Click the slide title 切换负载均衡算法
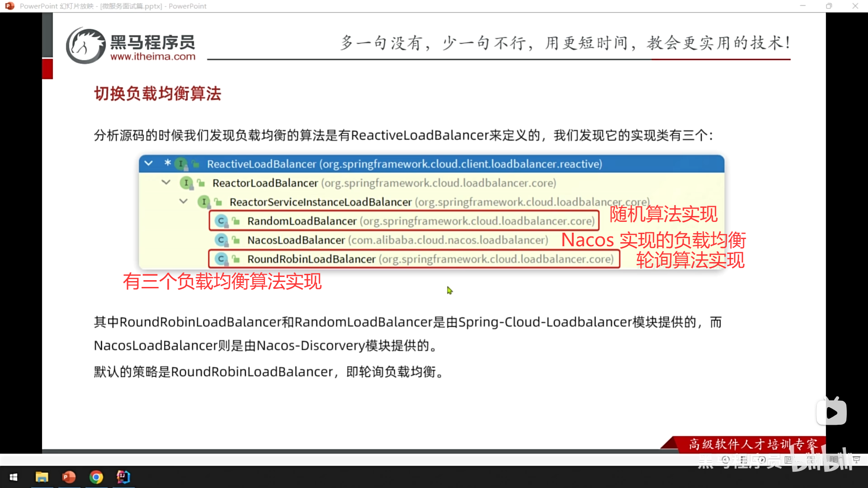868x488 pixels. pos(157,94)
